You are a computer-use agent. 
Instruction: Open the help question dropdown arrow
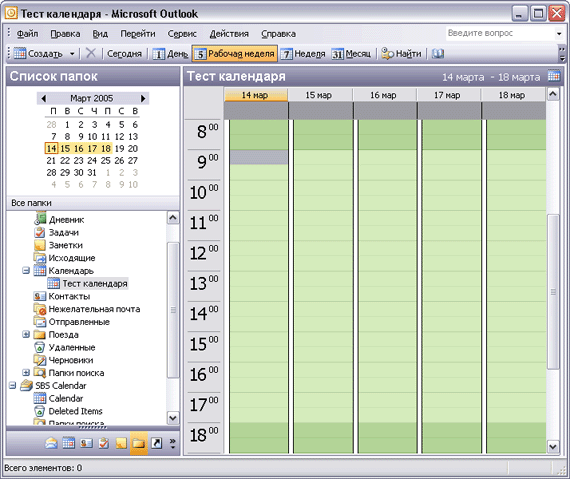[x=559, y=34]
